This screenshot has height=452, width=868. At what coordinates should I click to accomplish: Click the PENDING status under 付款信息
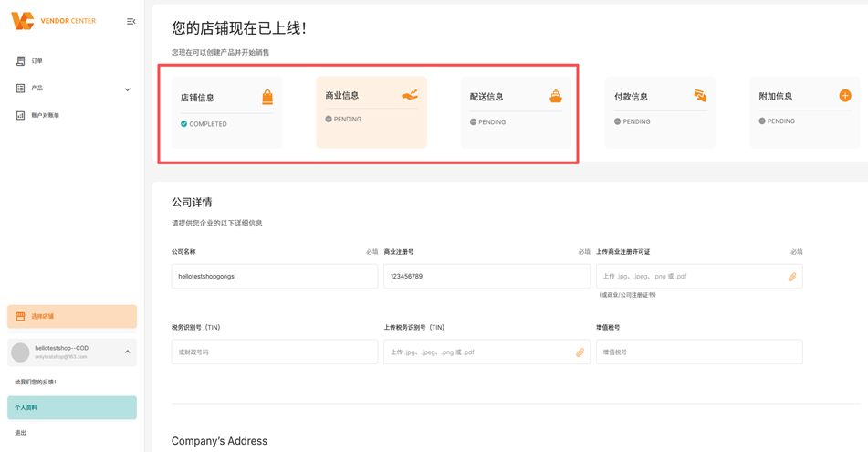coord(633,121)
